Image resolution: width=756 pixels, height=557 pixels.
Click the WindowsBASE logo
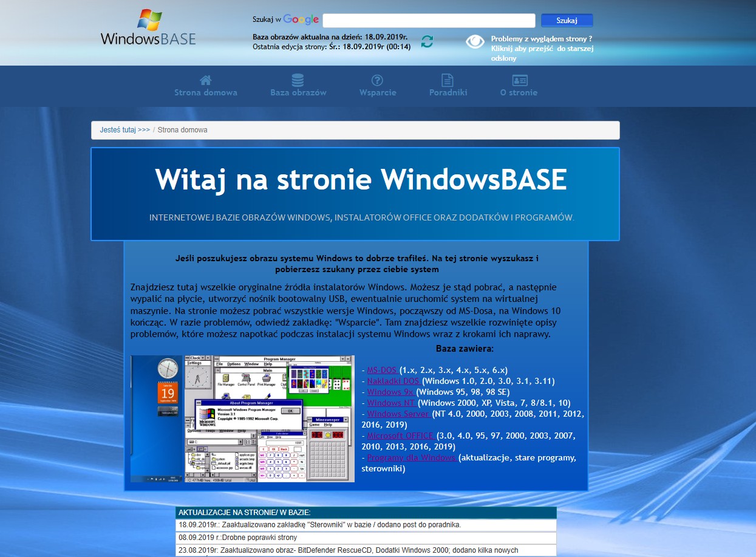click(x=148, y=29)
